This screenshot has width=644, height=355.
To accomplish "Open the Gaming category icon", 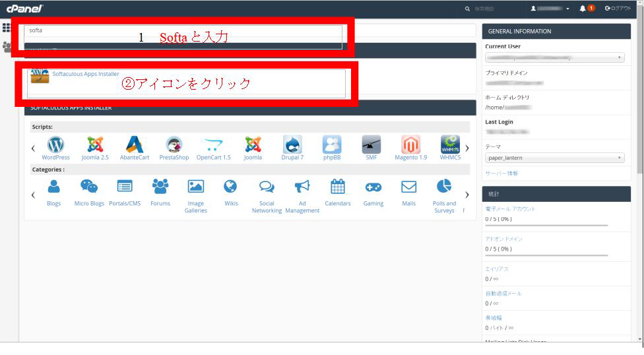I will coord(373,187).
